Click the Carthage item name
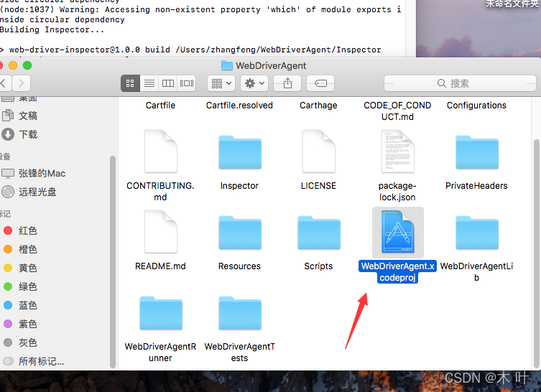 pyautogui.click(x=318, y=105)
